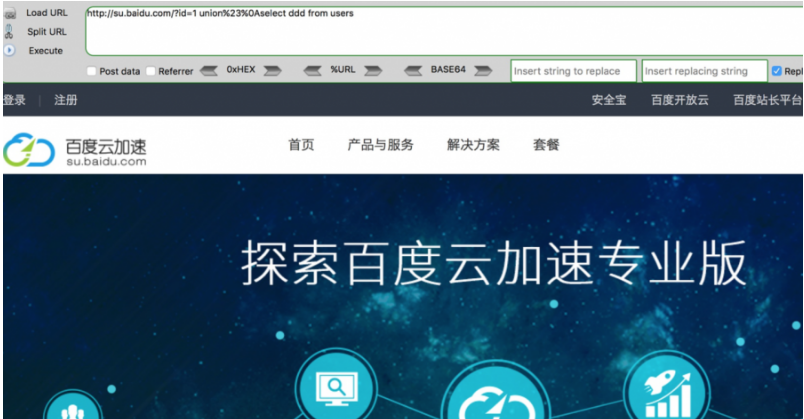Focus the URL text area
Screen dimensions: 804x419
point(444,31)
